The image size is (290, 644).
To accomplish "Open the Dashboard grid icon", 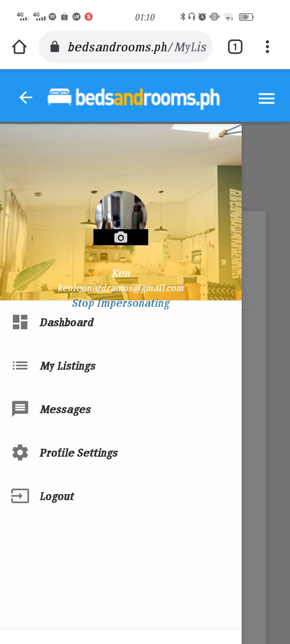I will click(x=20, y=322).
